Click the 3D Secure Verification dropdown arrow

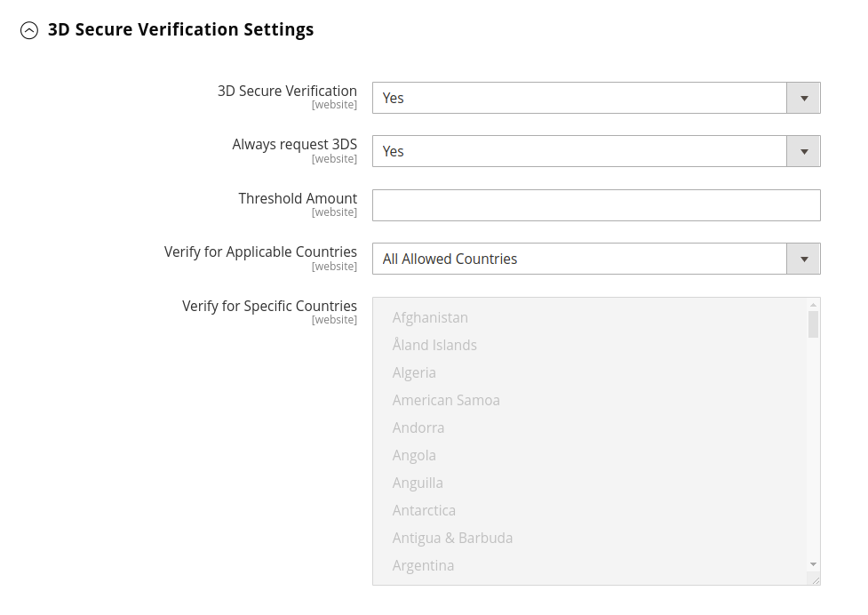click(x=803, y=98)
